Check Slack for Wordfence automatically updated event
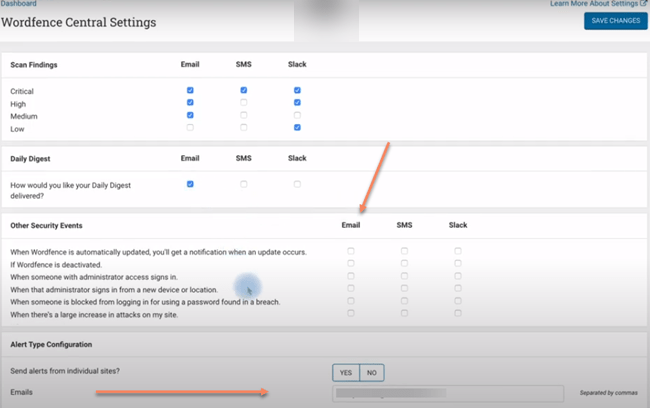 tap(458, 251)
